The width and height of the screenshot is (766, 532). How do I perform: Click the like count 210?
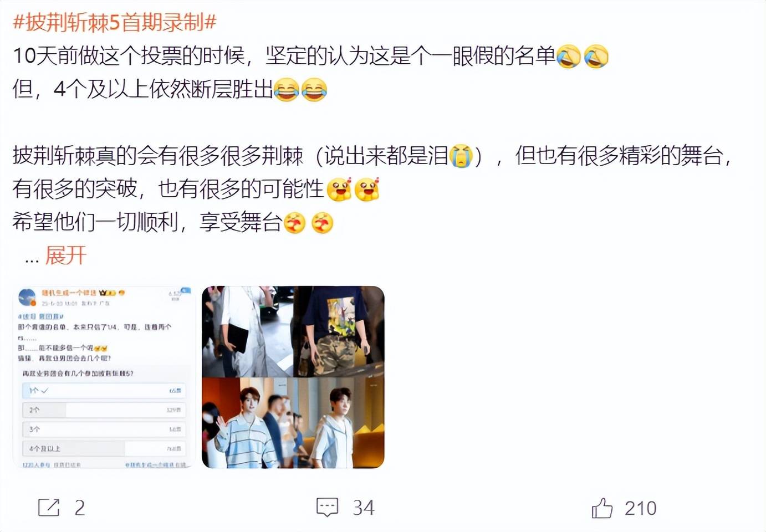coord(640,508)
